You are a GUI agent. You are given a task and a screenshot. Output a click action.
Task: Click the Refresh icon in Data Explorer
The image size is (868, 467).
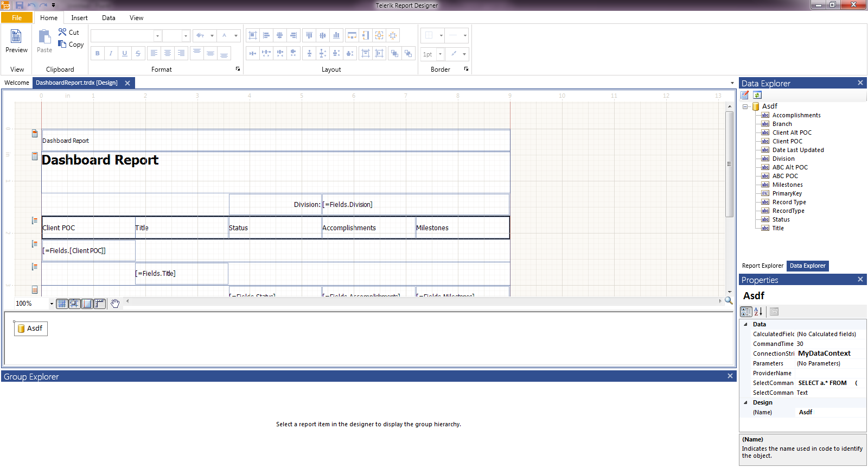(757, 95)
